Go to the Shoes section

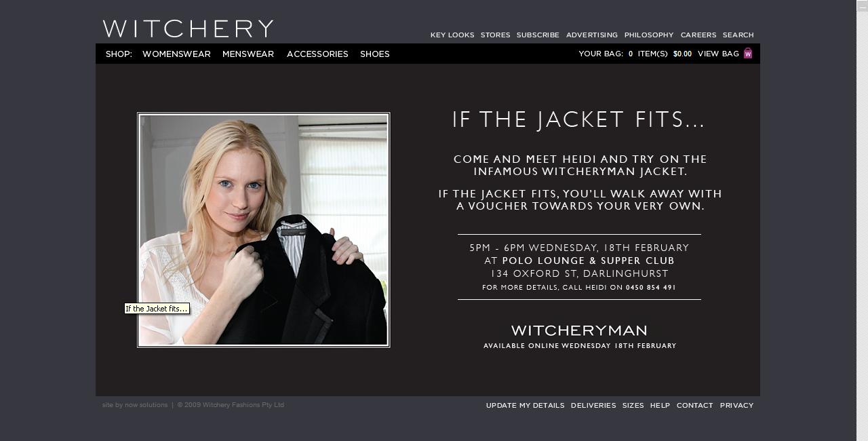tap(375, 54)
